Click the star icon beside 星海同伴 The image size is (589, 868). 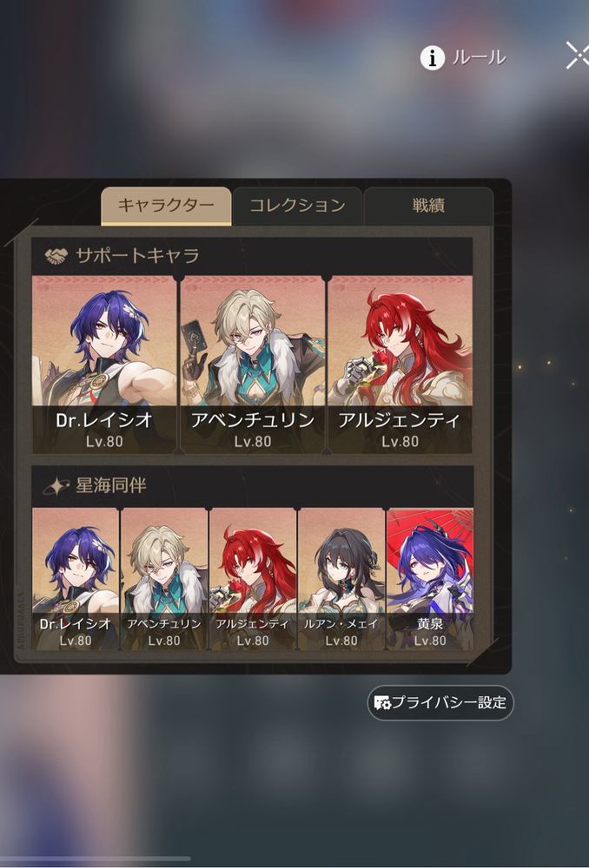click(56, 486)
